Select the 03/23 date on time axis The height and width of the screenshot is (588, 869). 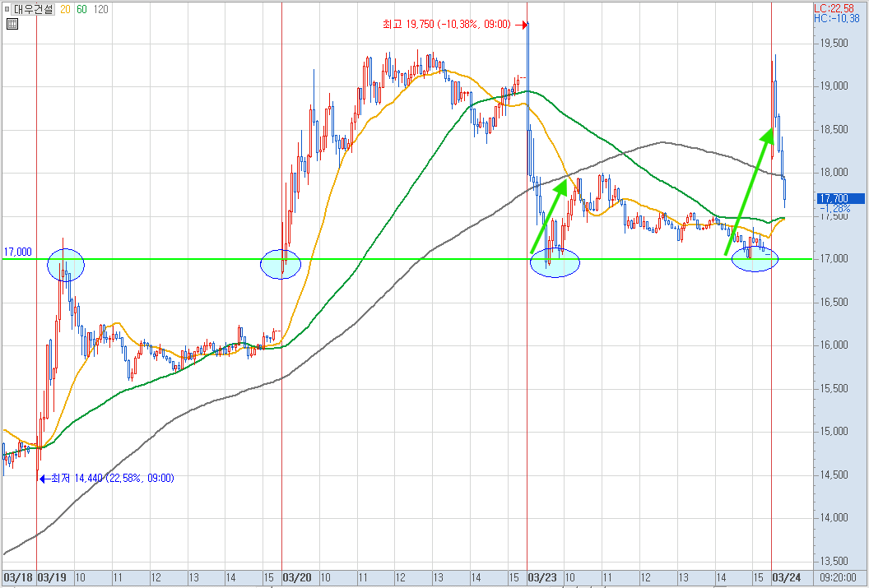click(x=542, y=577)
